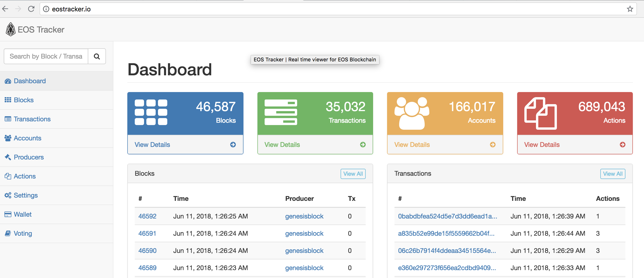Go to Voting in the sidebar
644x278 pixels.
23,233
